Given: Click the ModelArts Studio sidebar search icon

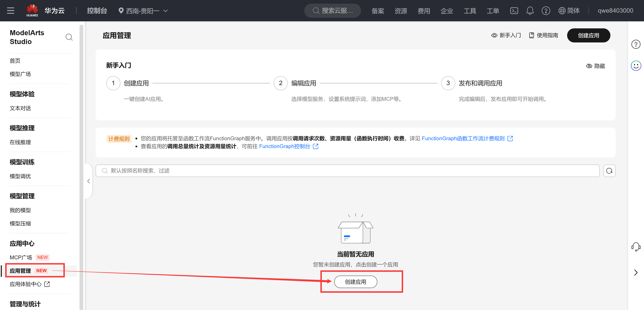Looking at the screenshot, I should (69, 37).
